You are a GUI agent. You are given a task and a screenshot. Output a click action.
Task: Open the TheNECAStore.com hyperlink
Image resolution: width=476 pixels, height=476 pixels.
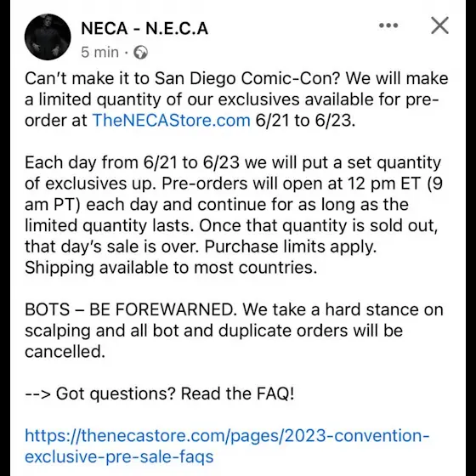[171, 120]
